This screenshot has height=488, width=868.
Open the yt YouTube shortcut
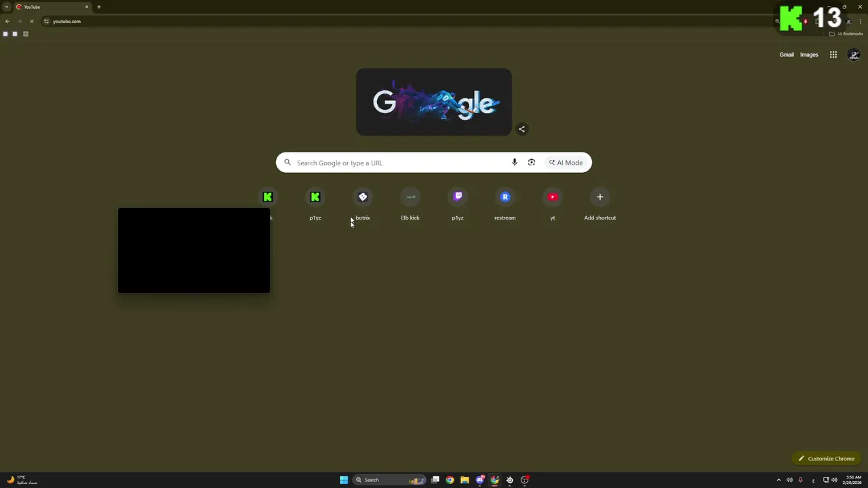tap(553, 204)
